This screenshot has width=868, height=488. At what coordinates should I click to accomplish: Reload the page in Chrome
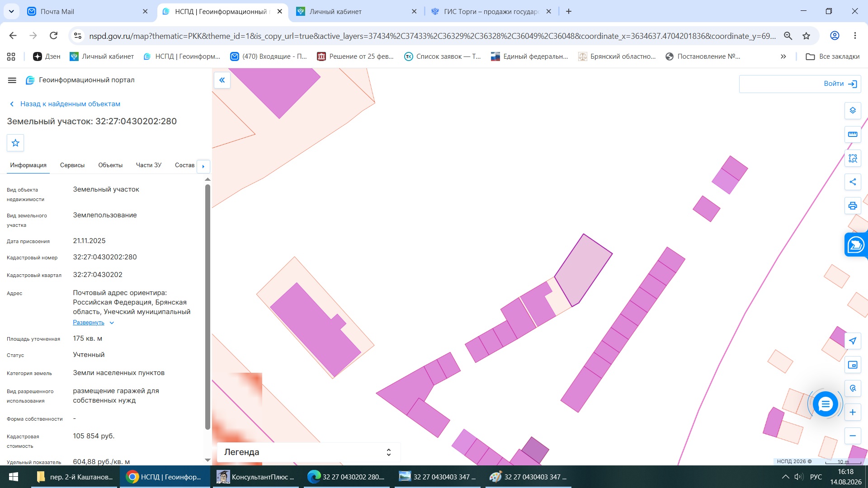coord(53,36)
